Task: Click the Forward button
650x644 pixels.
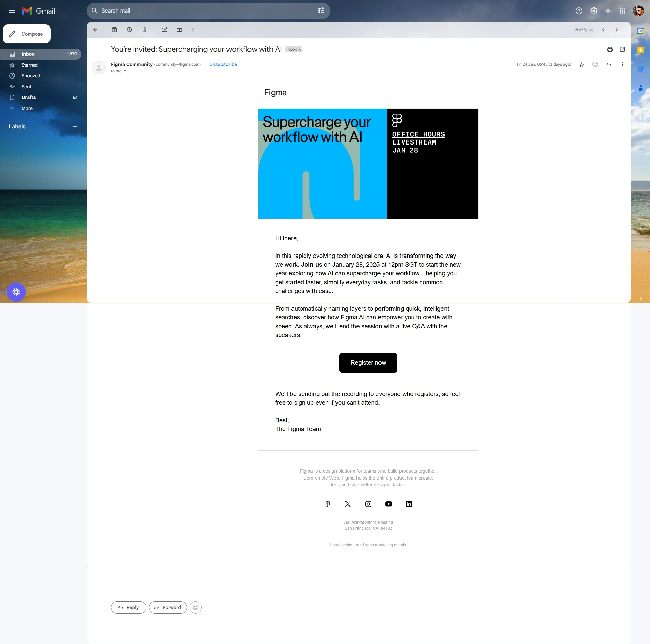Action: point(168,607)
